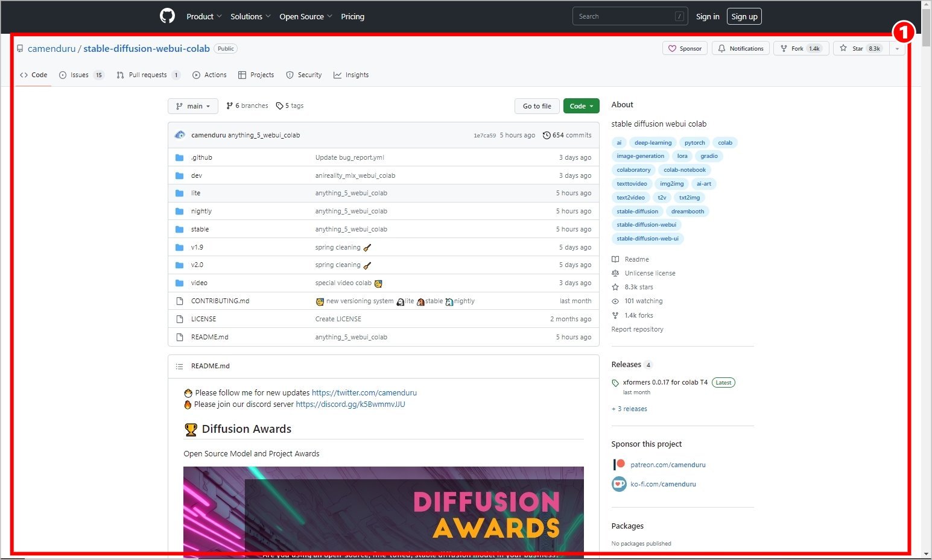This screenshot has width=932, height=560.
Task: Open the dev folder
Action: click(x=197, y=175)
